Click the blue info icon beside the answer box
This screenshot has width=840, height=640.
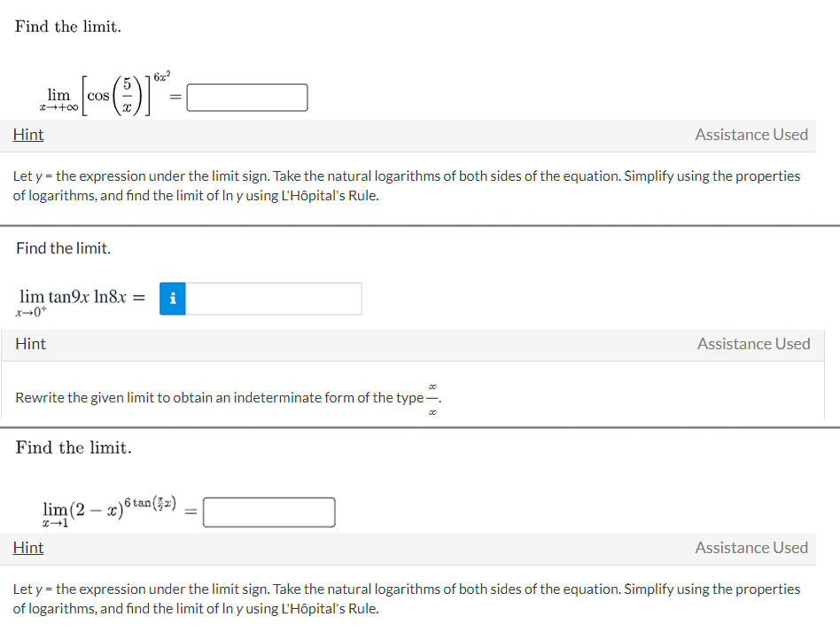pyautogui.click(x=172, y=298)
